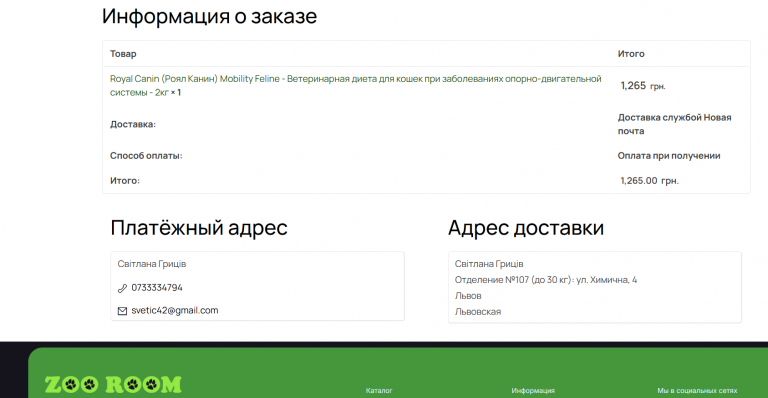
Task: Select the name in the billing address box
Action: click(152, 264)
